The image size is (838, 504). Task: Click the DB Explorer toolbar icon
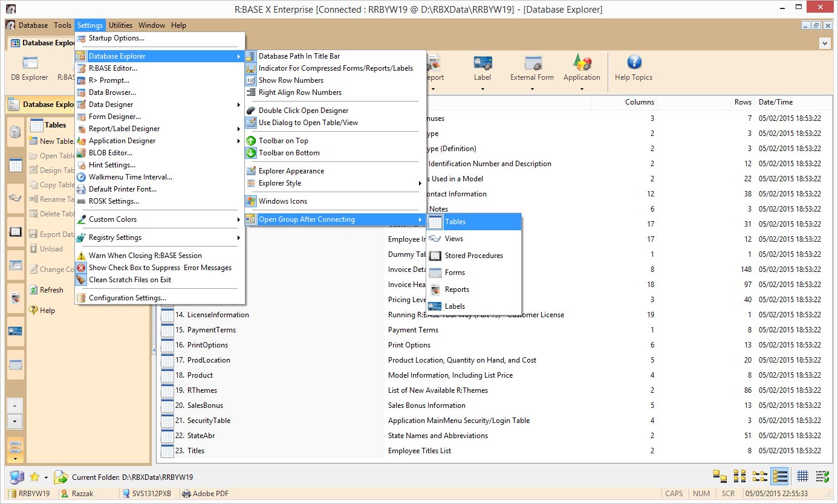point(30,63)
